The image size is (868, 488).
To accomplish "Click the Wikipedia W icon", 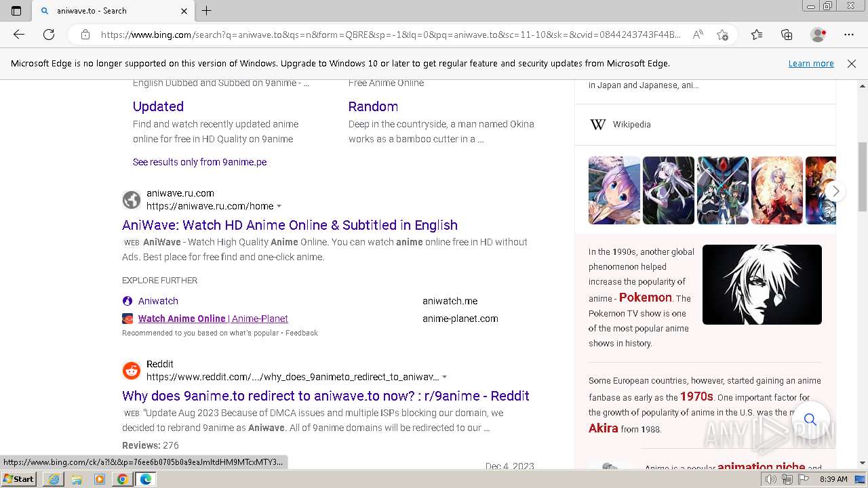I will 597,125.
